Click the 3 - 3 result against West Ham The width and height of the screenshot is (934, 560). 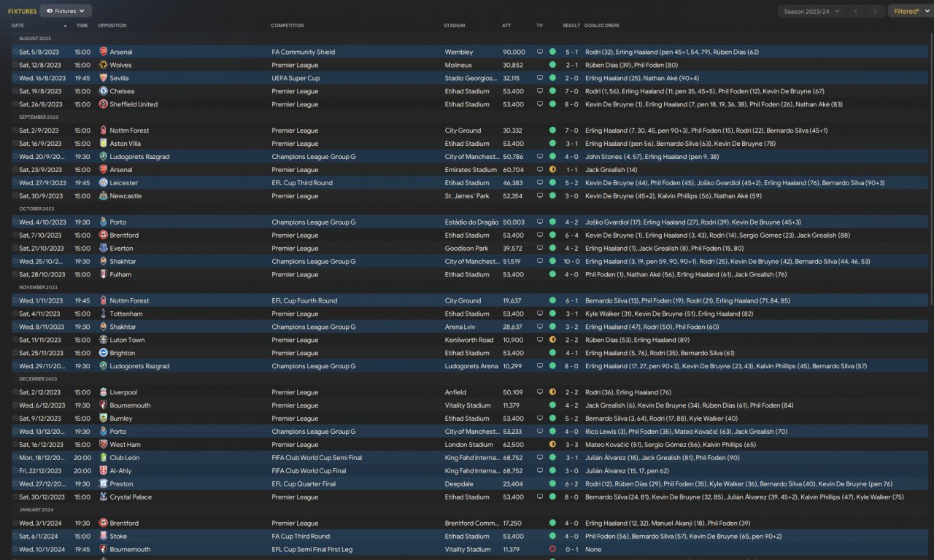point(571,445)
